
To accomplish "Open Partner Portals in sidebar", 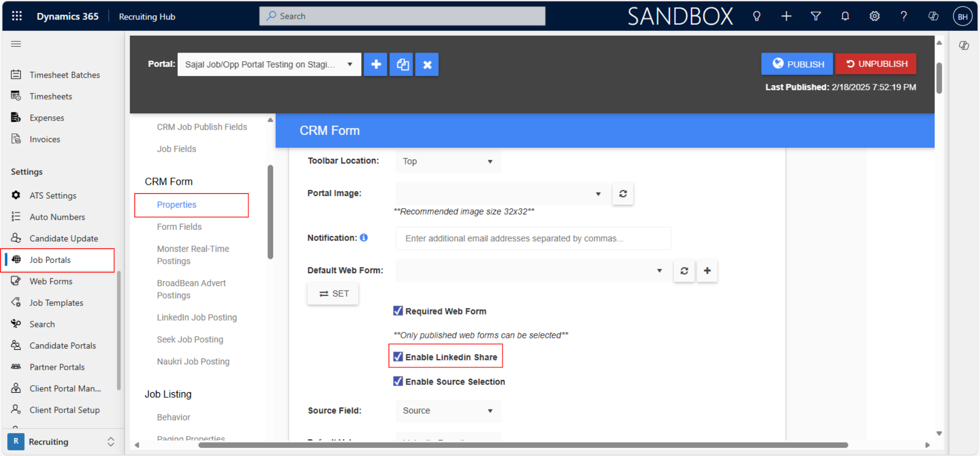I will point(57,367).
